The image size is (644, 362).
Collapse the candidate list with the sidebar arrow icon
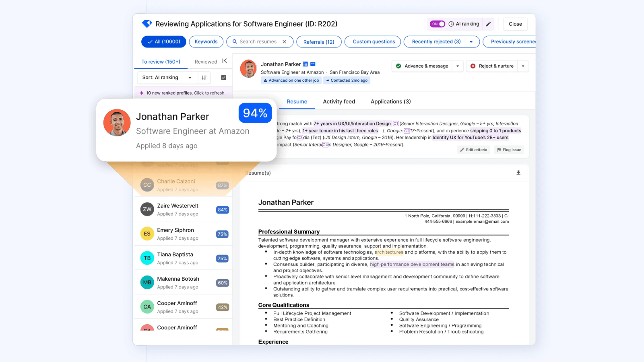tap(225, 61)
